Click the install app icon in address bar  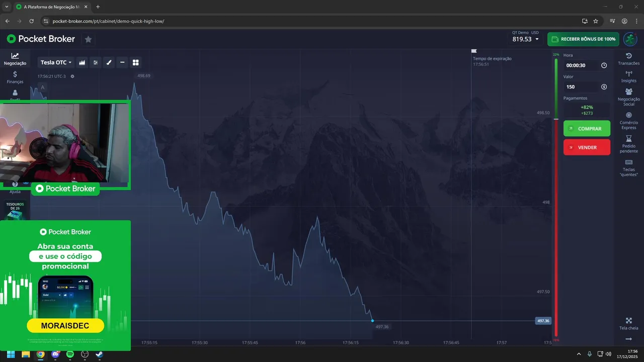pos(585,21)
